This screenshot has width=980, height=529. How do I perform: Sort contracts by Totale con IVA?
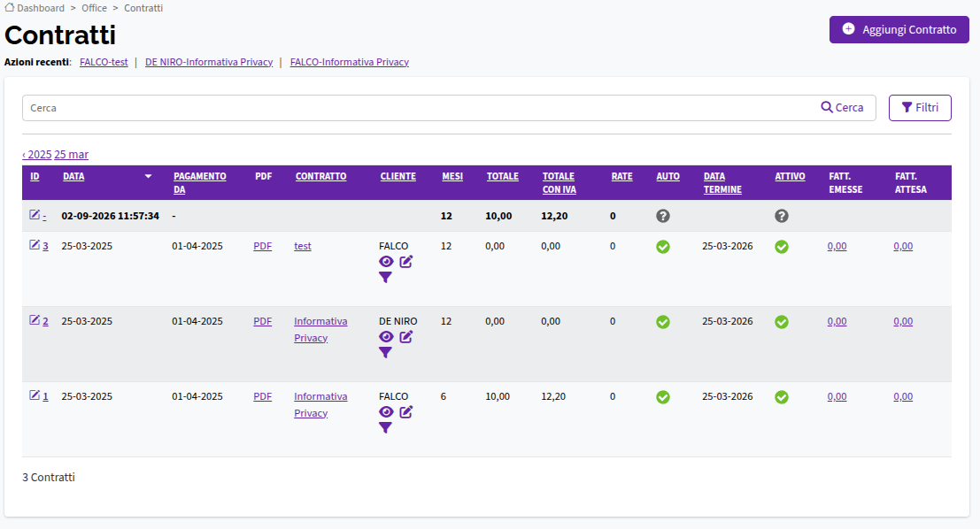(x=559, y=183)
